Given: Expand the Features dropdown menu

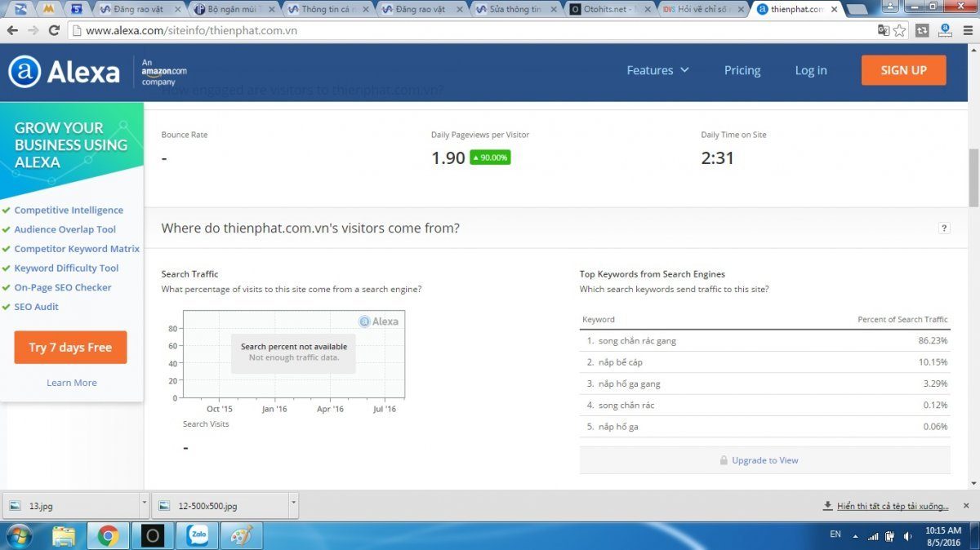Looking at the screenshot, I should point(657,70).
